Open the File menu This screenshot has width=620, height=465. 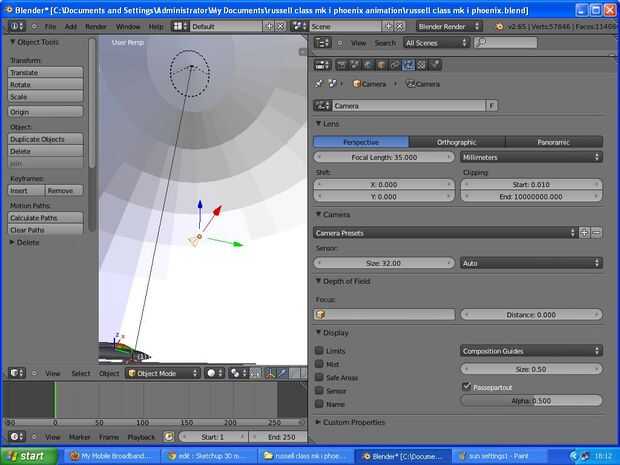pyautogui.click(x=50, y=26)
